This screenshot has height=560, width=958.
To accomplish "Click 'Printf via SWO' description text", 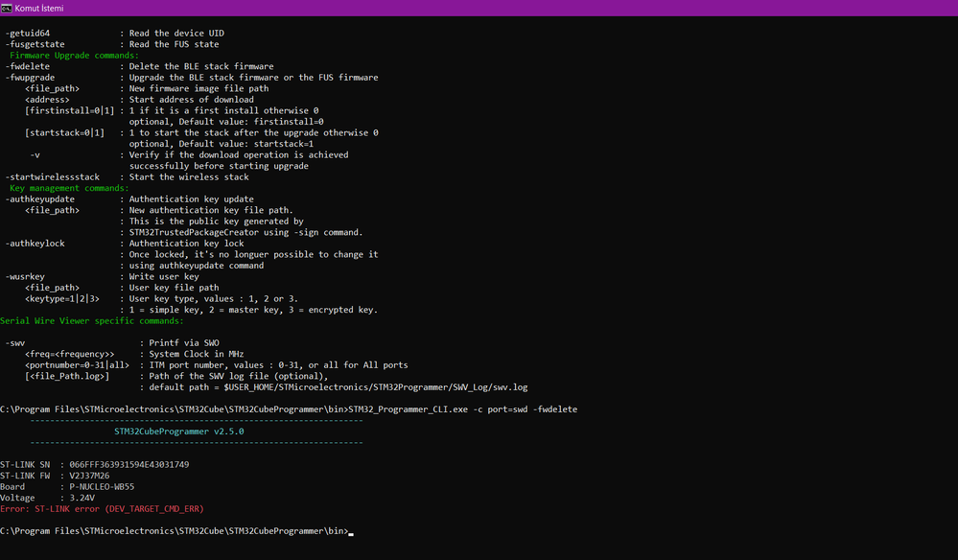I will click(x=184, y=343).
